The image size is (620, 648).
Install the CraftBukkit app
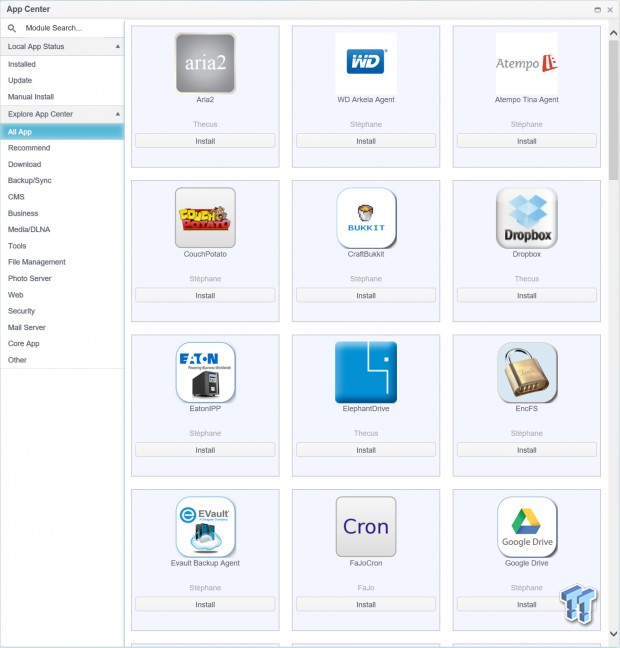366,295
